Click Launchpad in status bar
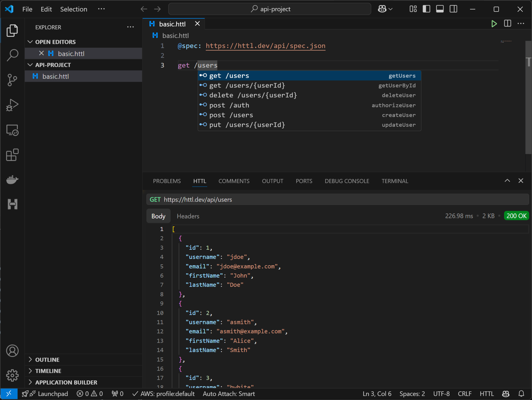 coord(45,393)
